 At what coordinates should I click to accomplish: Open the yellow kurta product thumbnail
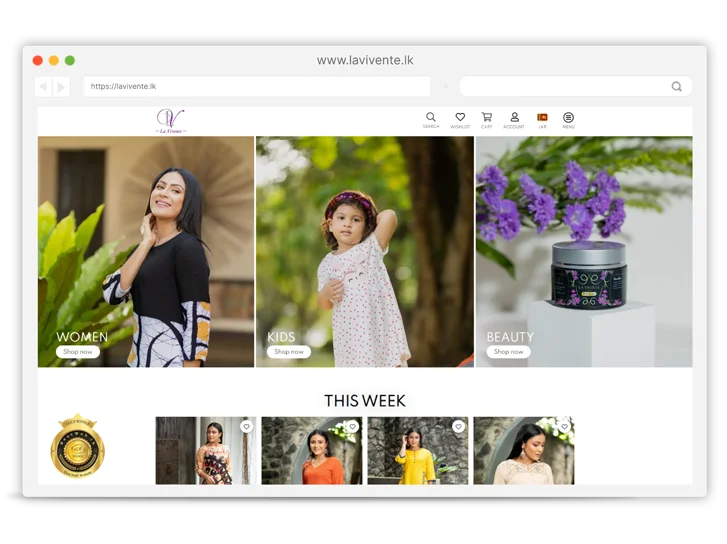pos(418,450)
